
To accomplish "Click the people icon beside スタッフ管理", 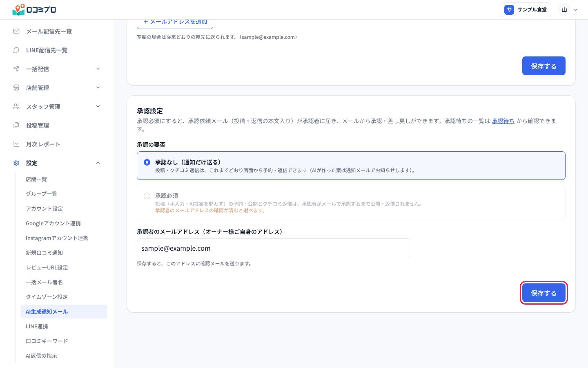I will tap(16, 106).
